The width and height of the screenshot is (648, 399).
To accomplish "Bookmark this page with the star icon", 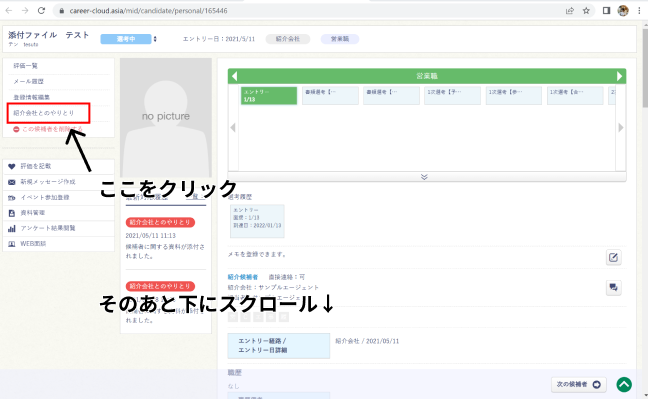I will pos(586,11).
